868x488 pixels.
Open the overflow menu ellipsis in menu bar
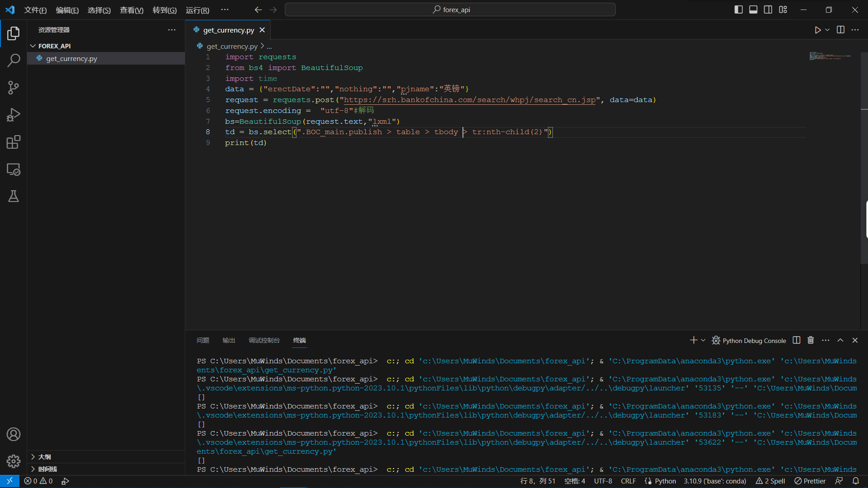pyautogui.click(x=225, y=9)
